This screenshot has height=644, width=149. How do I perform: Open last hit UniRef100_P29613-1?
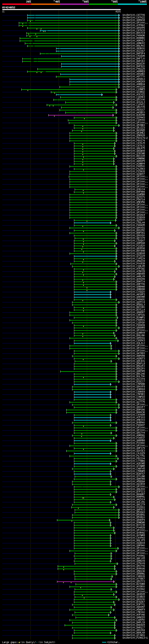(135, 638)
